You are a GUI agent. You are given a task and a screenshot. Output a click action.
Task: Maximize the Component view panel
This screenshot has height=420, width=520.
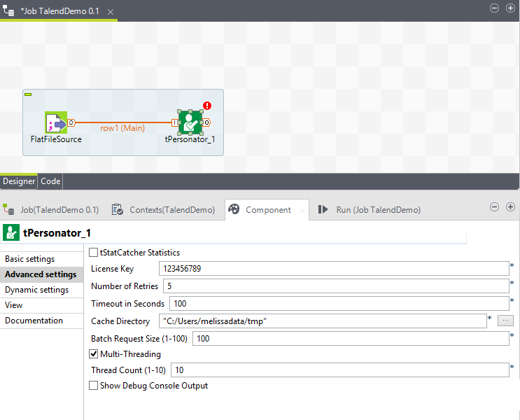pyautogui.click(x=510, y=207)
